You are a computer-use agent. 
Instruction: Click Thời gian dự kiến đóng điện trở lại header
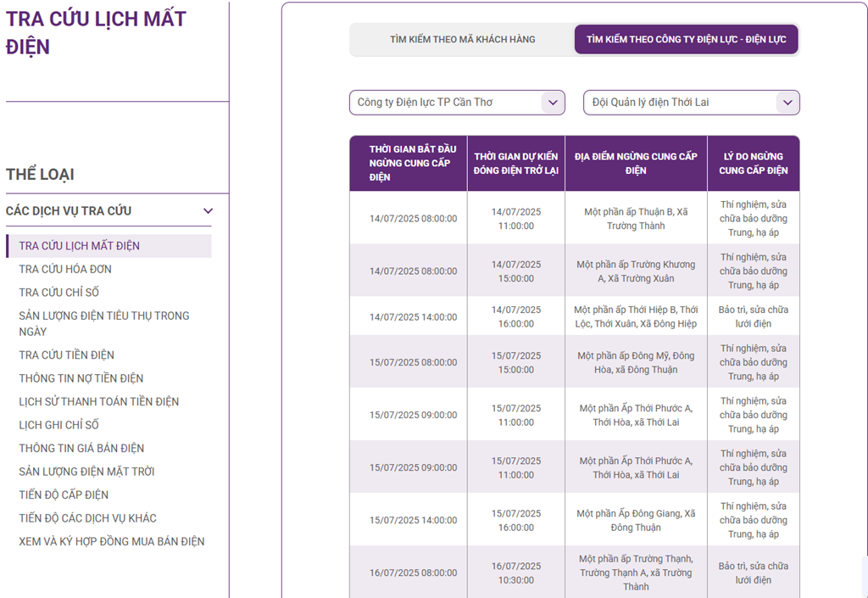click(516, 164)
